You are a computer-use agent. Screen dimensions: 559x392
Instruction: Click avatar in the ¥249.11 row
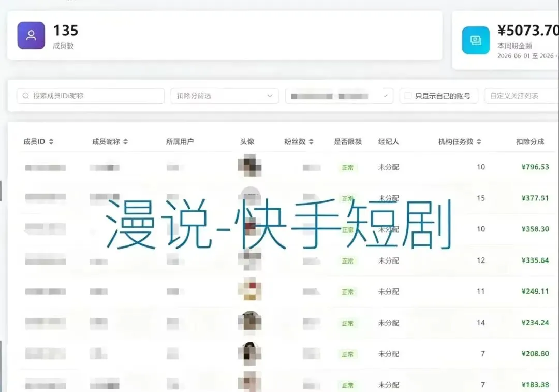pyautogui.click(x=249, y=289)
